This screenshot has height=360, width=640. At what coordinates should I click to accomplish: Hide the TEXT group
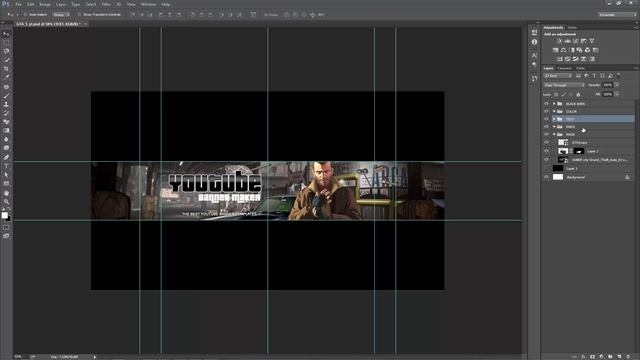546,119
